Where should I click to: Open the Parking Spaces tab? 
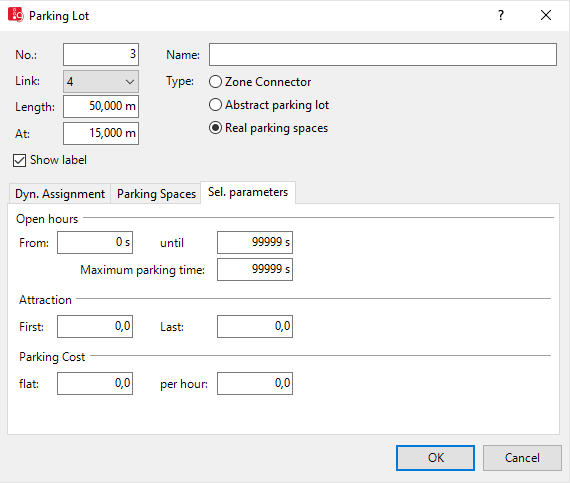click(x=156, y=194)
